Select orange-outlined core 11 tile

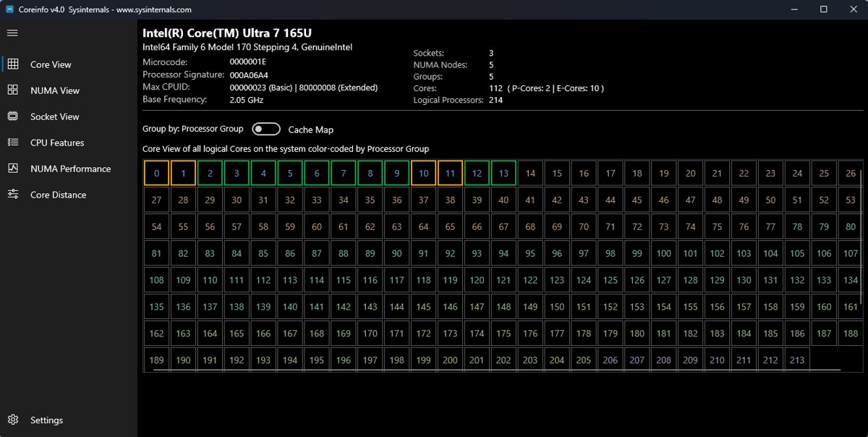click(x=451, y=174)
